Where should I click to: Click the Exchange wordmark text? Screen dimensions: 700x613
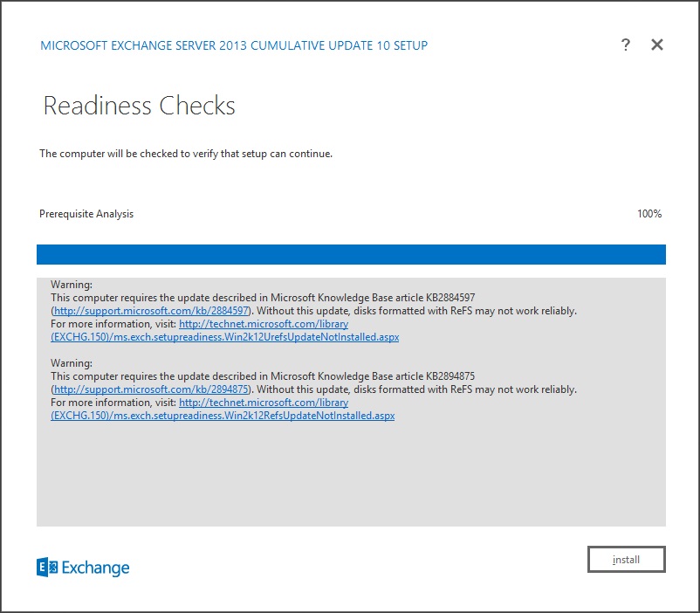[96, 568]
